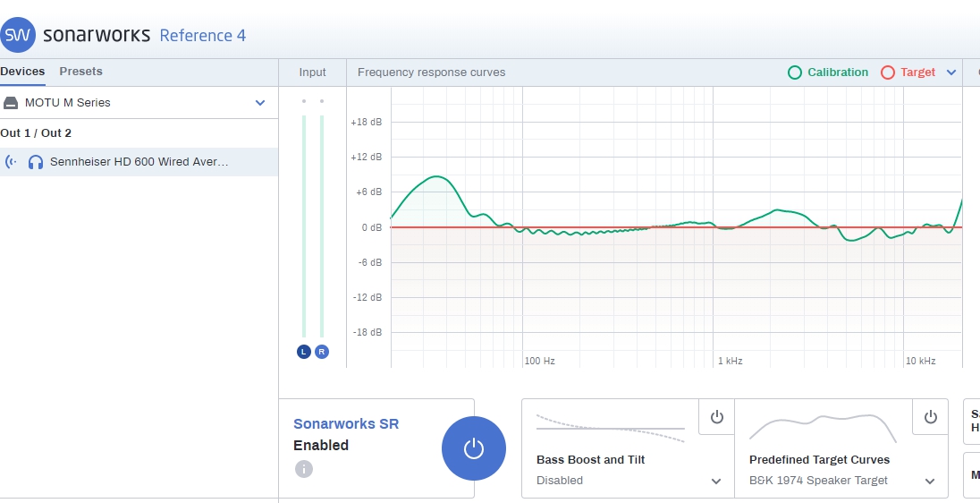The height and width of the screenshot is (503, 980).
Task: Expand the Bass Boost and Tilt dropdown
Action: pos(716,482)
